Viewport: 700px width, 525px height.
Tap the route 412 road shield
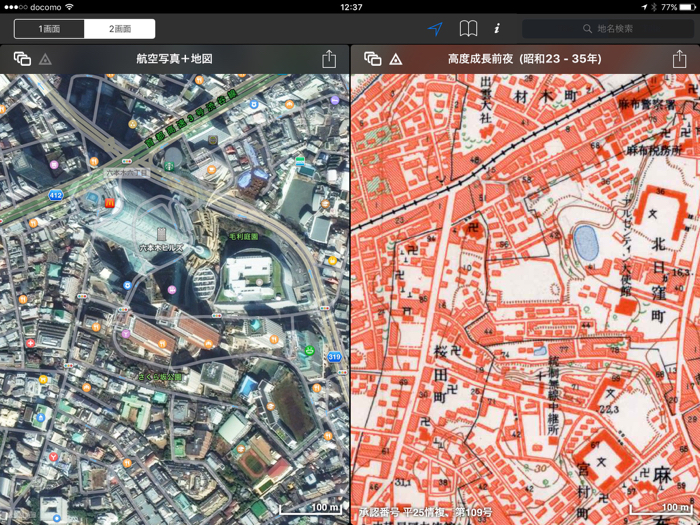click(x=55, y=196)
